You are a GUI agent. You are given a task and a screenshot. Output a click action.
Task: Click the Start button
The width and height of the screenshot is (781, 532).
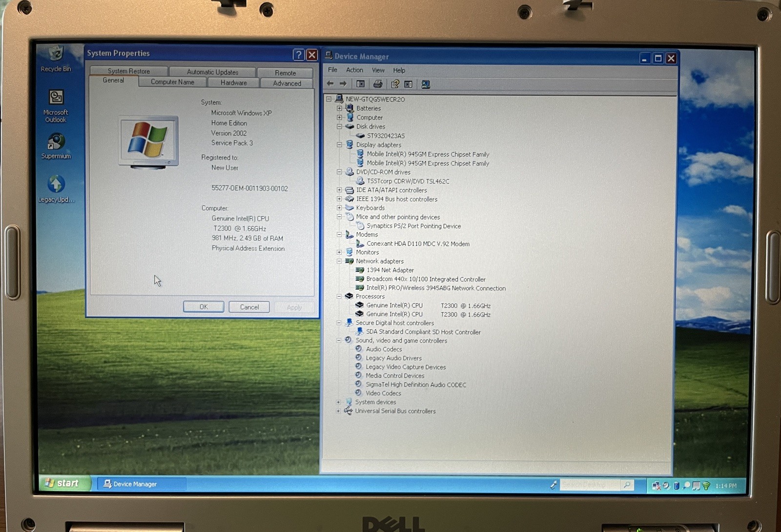65,483
